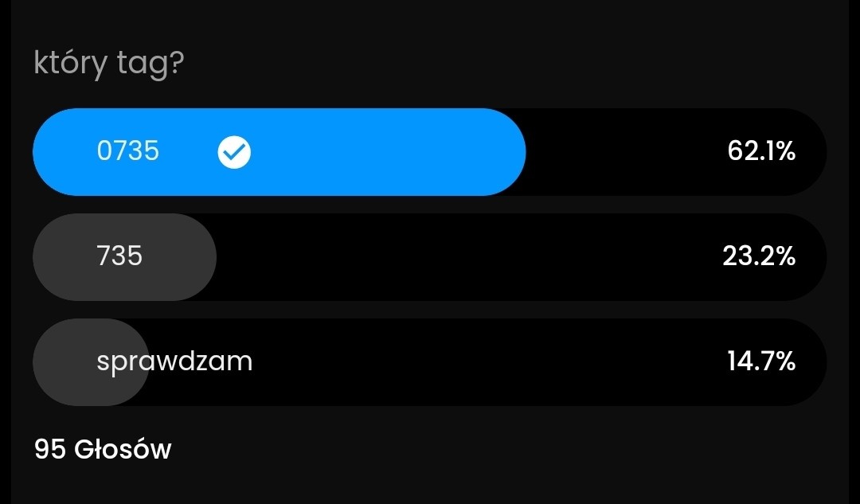This screenshot has width=860, height=504.
Task: Click the empty black track of the 735 row
Action: pyautogui.click(x=462, y=256)
